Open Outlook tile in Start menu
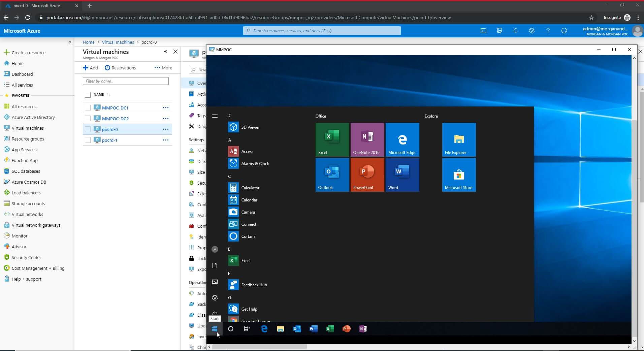644x351 pixels. pos(332,174)
